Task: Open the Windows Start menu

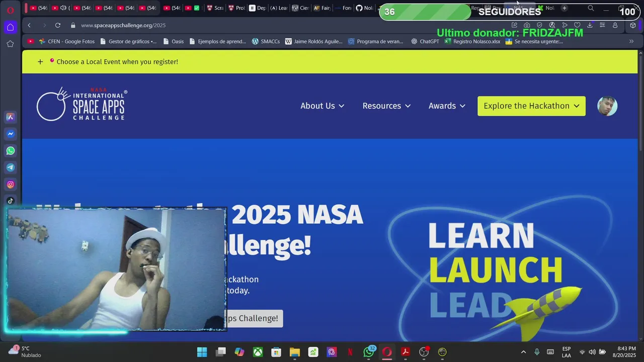Action: pos(202,352)
